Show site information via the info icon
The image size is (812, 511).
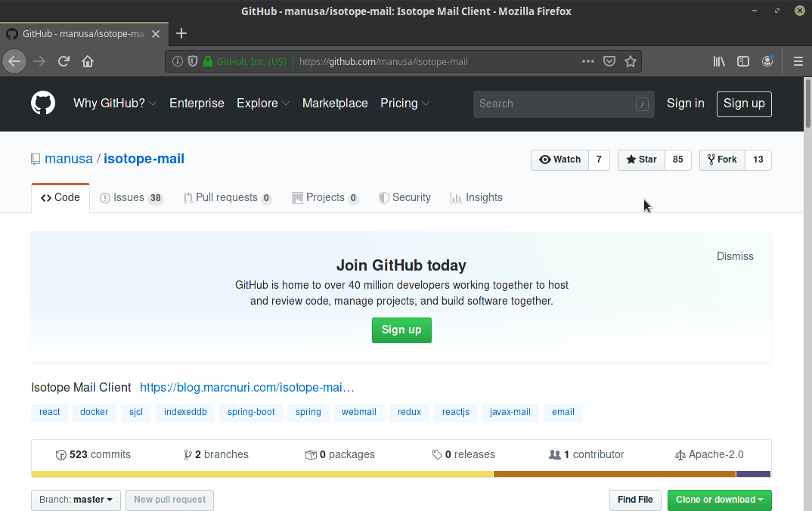(x=178, y=62)
